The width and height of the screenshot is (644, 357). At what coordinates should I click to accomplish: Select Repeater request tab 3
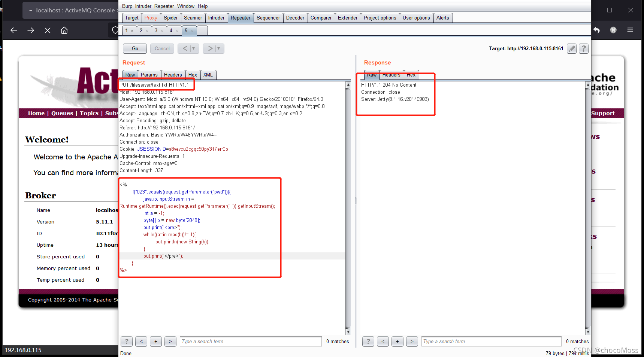click(x=156, y=31)
